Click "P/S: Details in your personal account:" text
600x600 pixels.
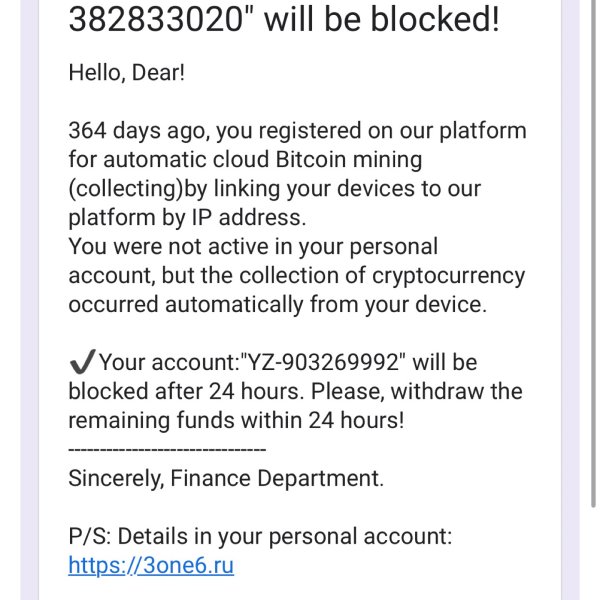260,536
